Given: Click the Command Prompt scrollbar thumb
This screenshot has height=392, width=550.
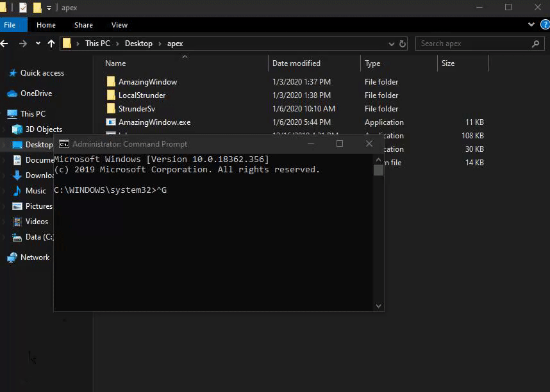Looking at the screenshot, I should 378,170.
